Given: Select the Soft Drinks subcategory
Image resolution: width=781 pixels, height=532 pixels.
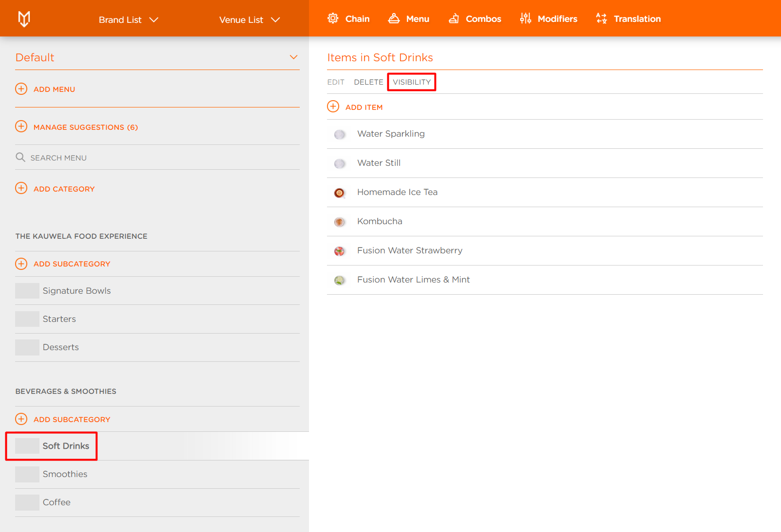Looking at the screenshot, I should click(x=157, y=446).
